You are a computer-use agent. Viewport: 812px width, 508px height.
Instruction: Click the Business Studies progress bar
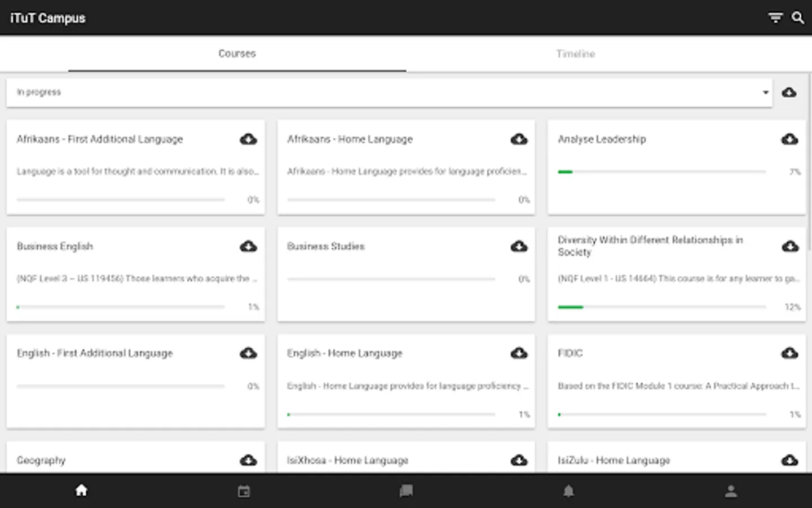(391, 279)
